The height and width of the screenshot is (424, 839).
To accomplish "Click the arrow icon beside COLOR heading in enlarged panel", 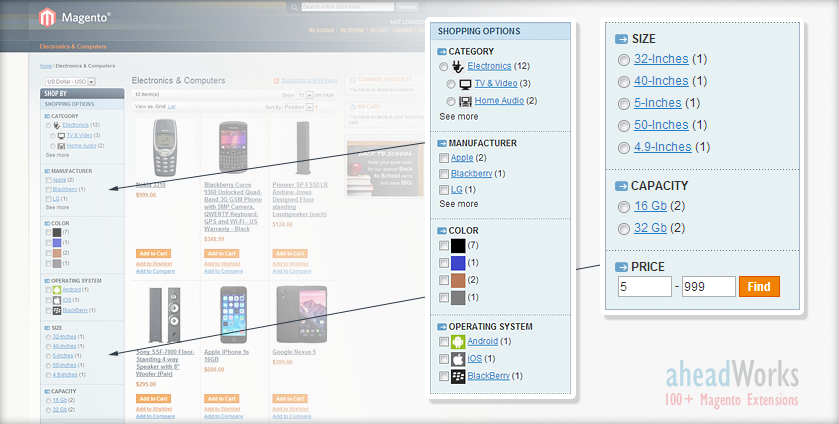I will click(442, 231).
